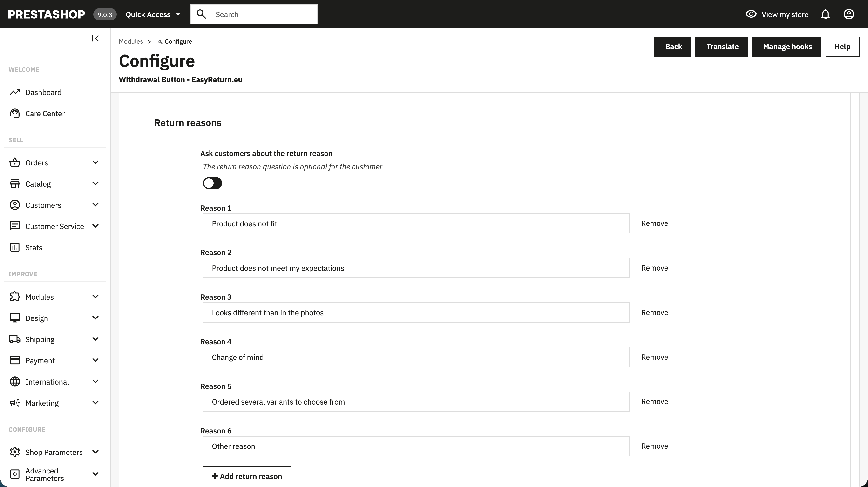Edit the Reason 3 text field
The height and width of the screenshot is (487, 868).
pos(416,312)
